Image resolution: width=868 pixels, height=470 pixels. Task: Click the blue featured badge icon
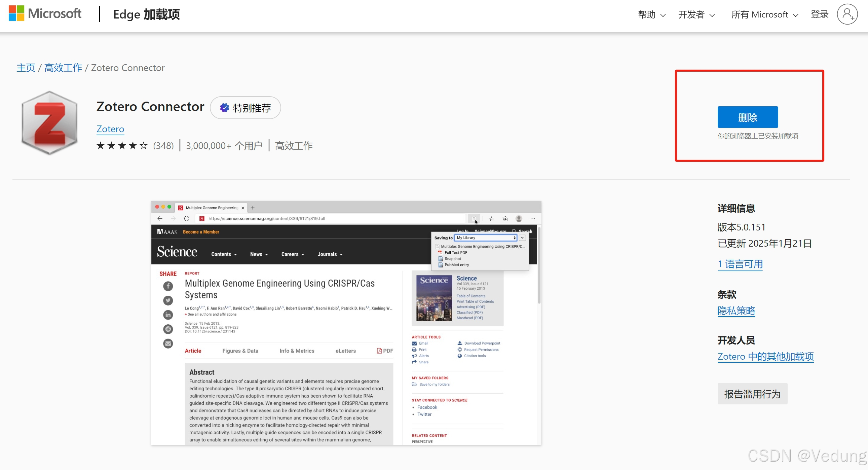pos(224,108)
